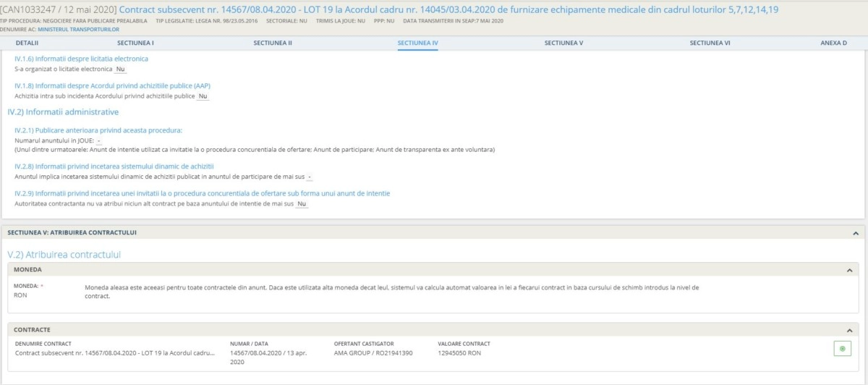Switch to the Detalii tab
Viewport: 868px width, 385px height.
point(27,43)
